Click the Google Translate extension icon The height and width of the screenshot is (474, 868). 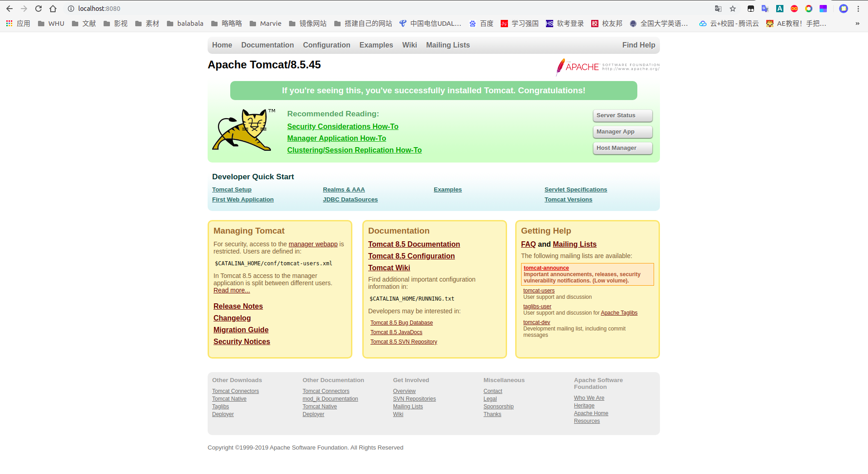(765, 9)
